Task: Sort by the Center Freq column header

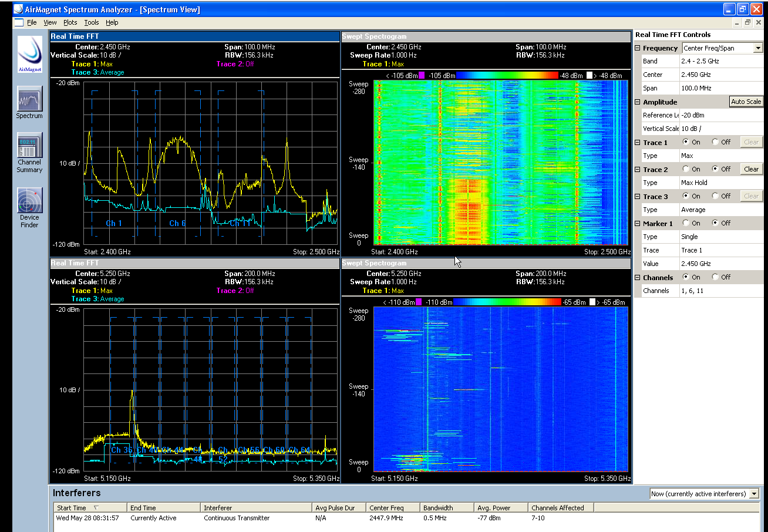Action: coord(393,508)
